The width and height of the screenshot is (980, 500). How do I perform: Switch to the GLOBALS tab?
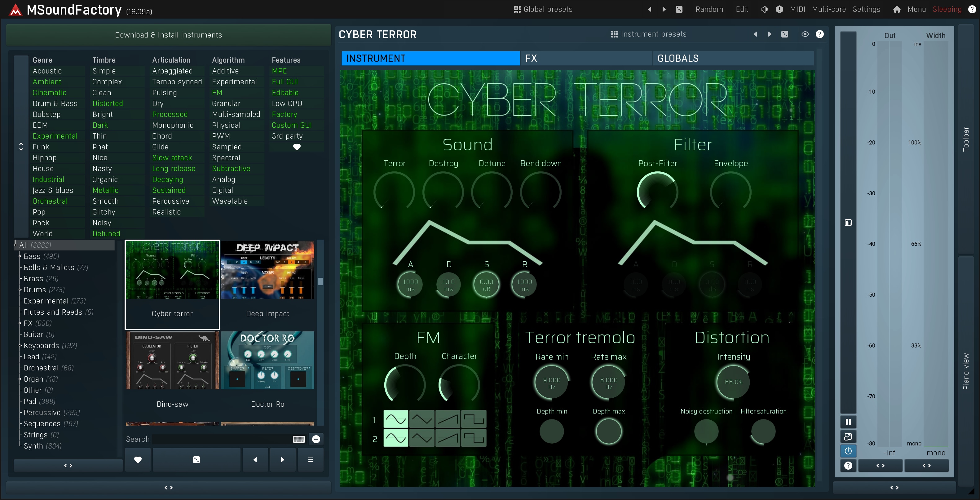(733, 58)
